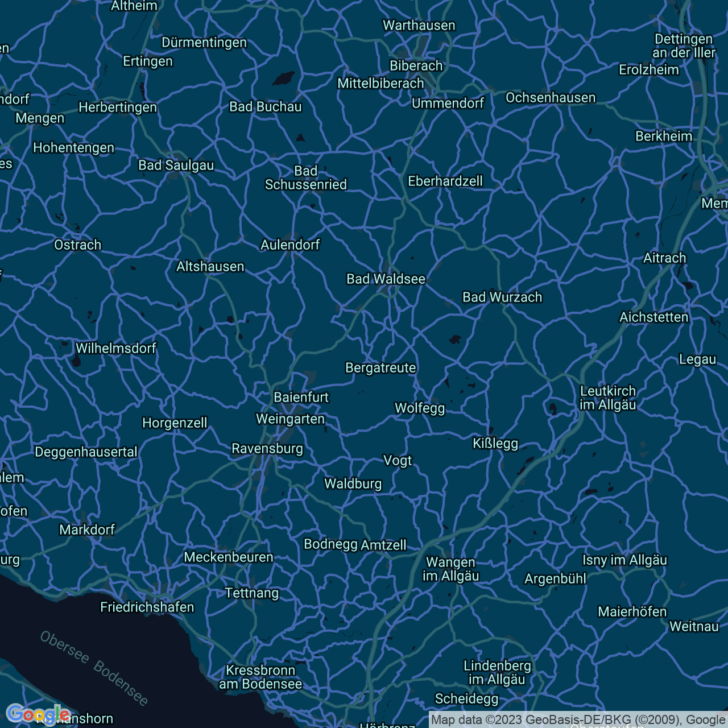The image size is (728, 728).
Task: Click the Friedrichshafen town label
Action: coord(147,607)
